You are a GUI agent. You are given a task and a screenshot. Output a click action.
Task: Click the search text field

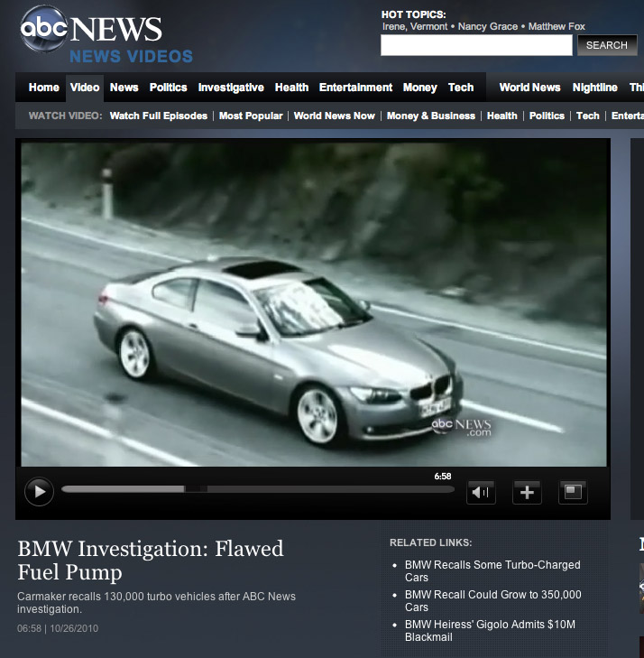[476, 45]
